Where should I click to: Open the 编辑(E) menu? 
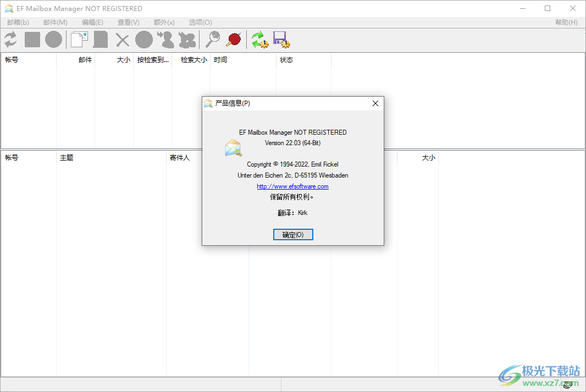pos(92,23)
